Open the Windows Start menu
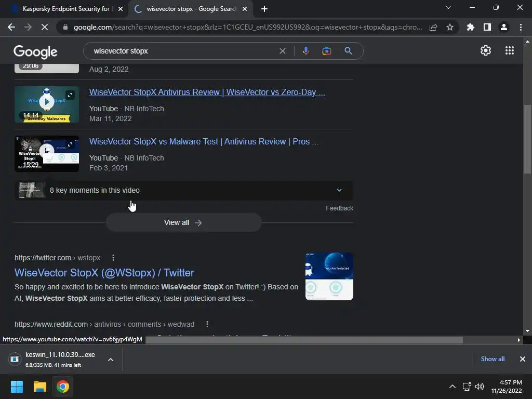 (x=17, y=387)
